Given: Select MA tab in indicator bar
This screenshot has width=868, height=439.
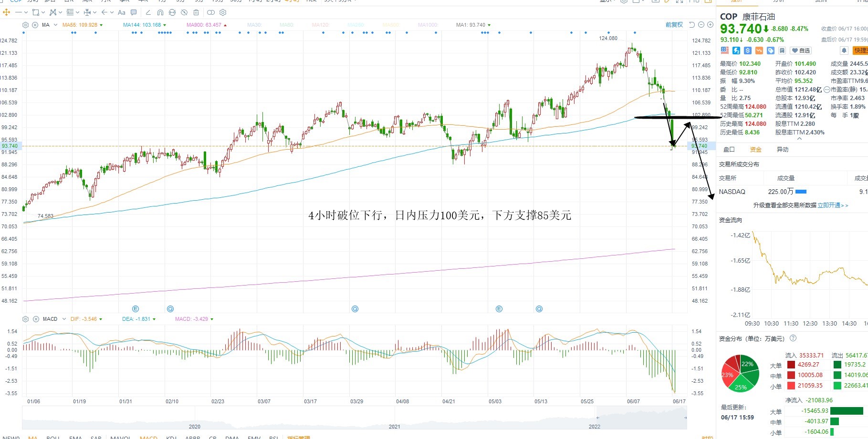Looking at the screenshot, I should coord(32,437).
